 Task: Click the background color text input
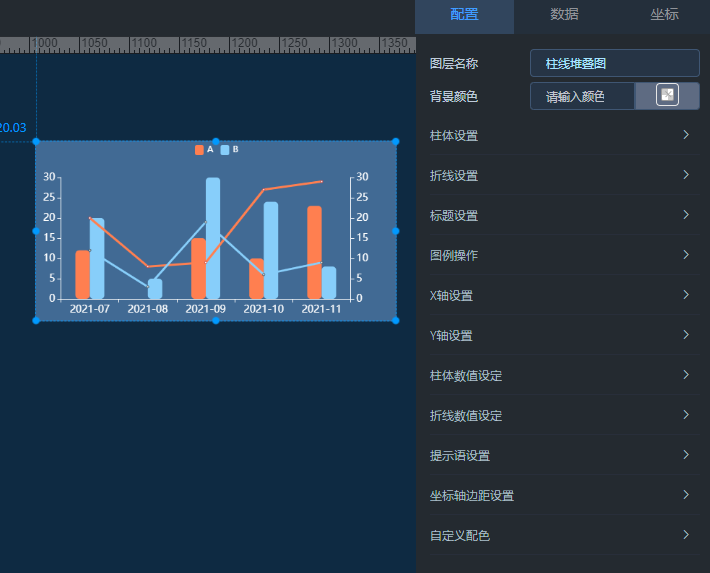pyautogui.click(x=582, y=97)
